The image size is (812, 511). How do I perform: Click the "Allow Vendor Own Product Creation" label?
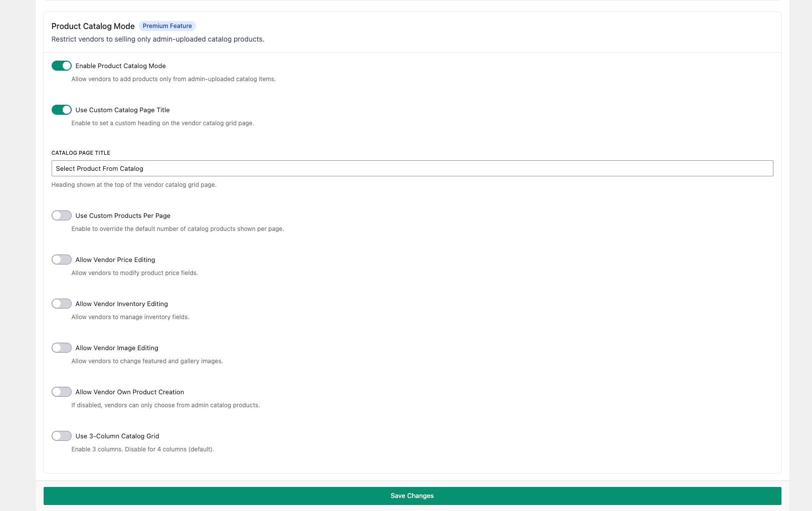coord(129,392)
